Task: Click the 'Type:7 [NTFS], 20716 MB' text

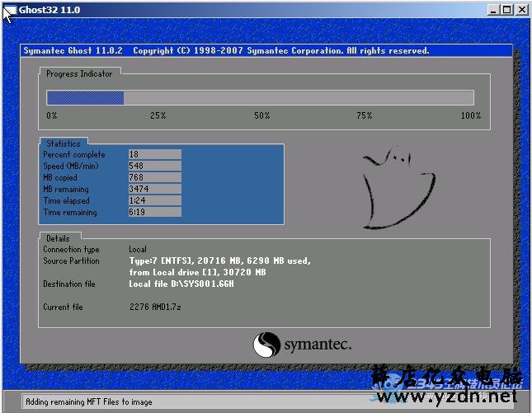Action: [185, 260]
